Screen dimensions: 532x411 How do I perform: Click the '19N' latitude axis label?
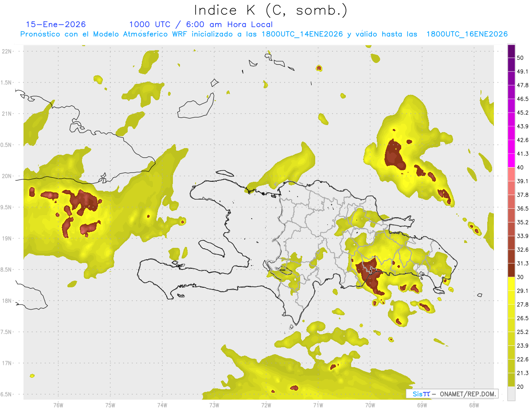(8, 239)
